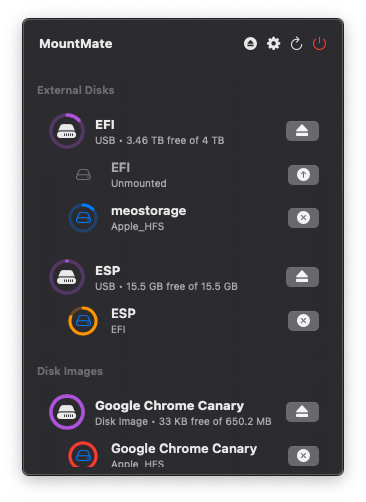Refresh the disk list with circular arrow

point(296,44)
